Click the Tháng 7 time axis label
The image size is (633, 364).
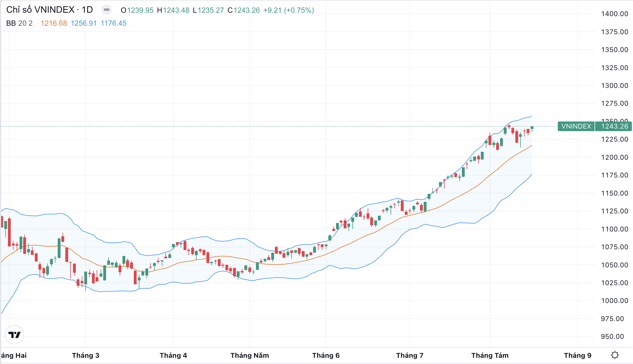click(x=410, y=355)
